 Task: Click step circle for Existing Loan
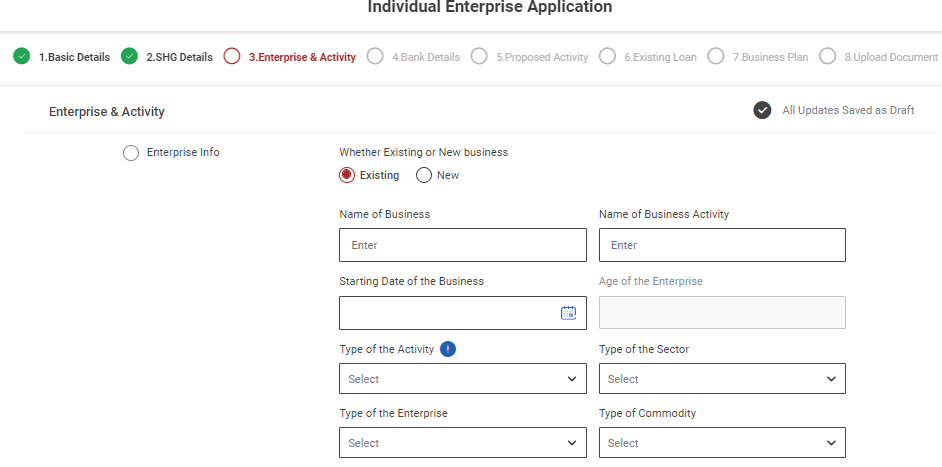coord(607,57)
